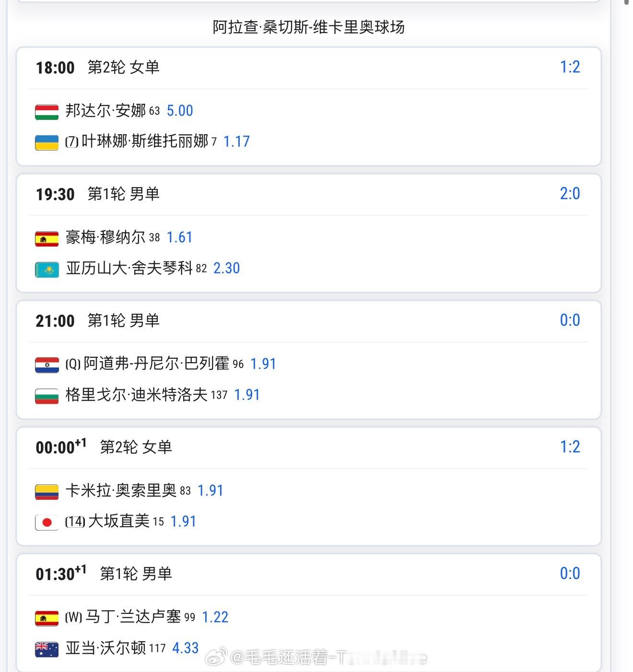The width and height of the screenshot is (633, 672).
Task: Open player 大坂直美
Action: tap(119, 521)
